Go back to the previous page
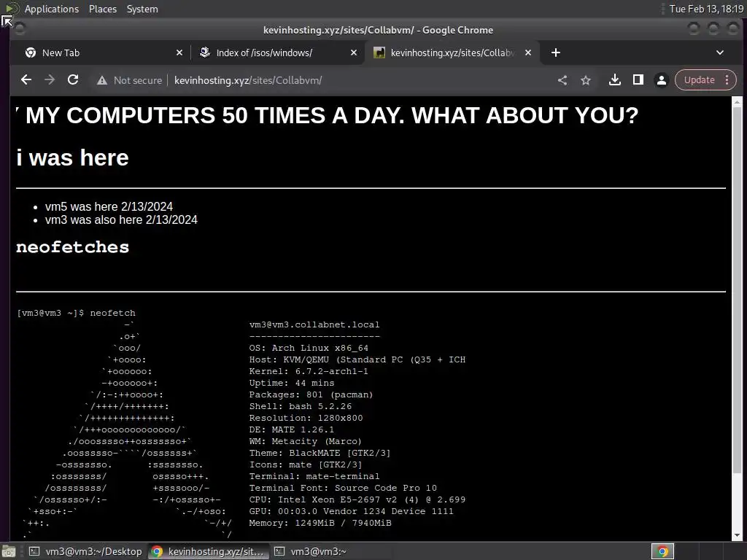747x560 pixels. [x=26, y=80]
